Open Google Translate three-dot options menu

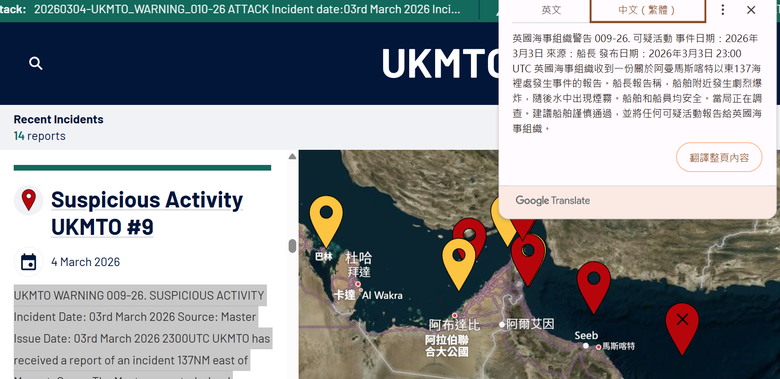point(722,10)
